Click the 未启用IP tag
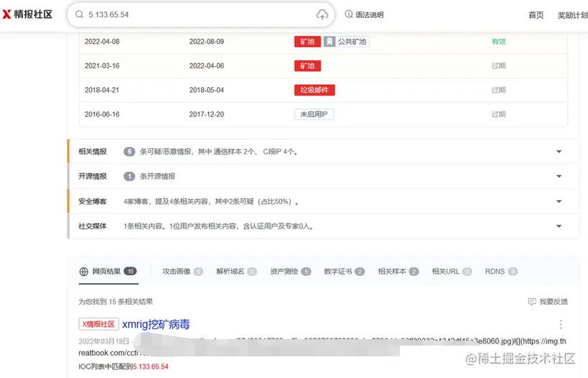This screenshot has height=378, width=588. 314,114
